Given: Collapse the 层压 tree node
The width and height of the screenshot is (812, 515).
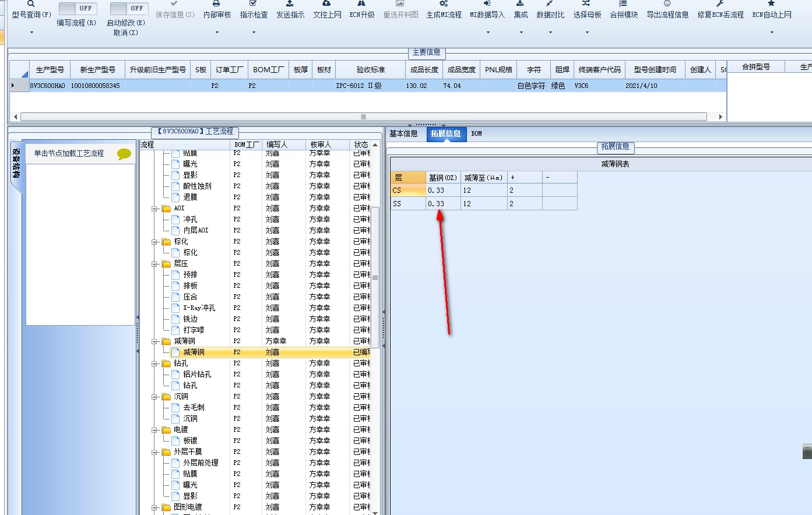Looking at the screenshot, I should [x=155, y=263].
